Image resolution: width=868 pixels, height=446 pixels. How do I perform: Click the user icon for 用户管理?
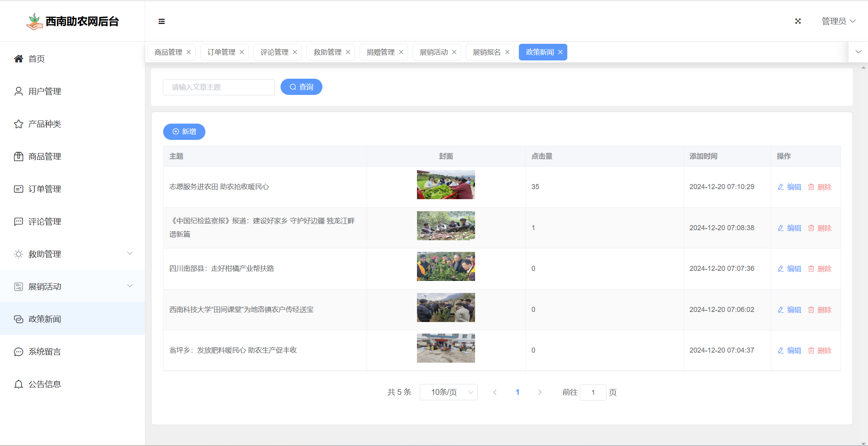point(19,91)
